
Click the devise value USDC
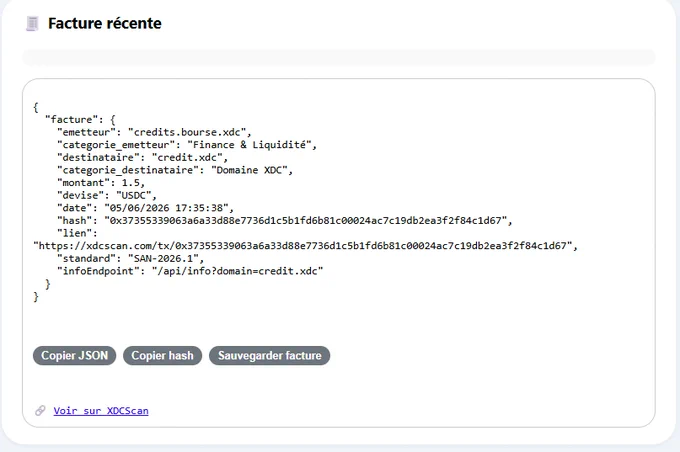pos(134,195)
